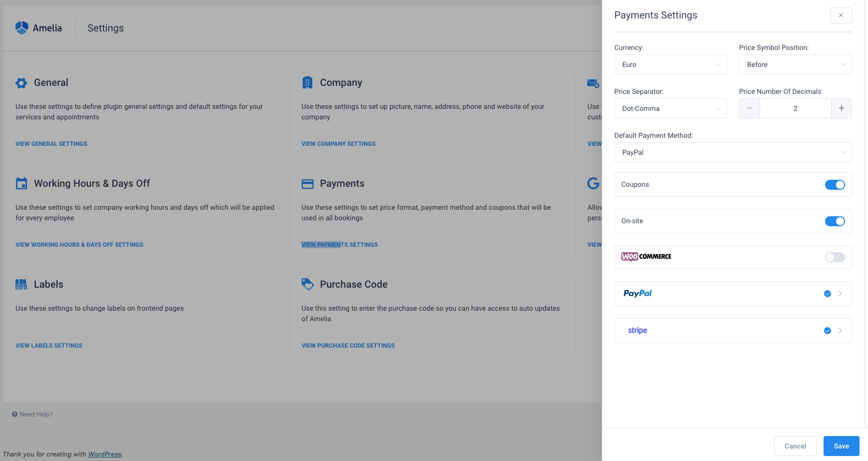Click the Company building icon

click(307, 82)
